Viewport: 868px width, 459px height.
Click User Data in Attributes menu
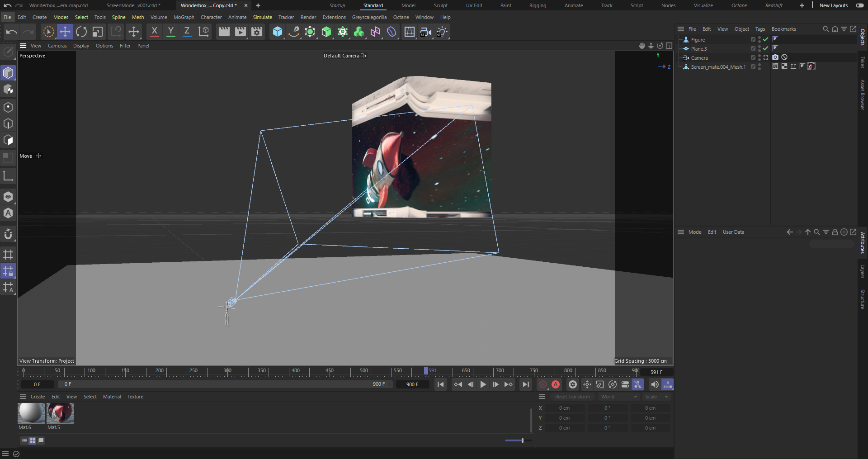pyautogui.click(x=733, y=232)
